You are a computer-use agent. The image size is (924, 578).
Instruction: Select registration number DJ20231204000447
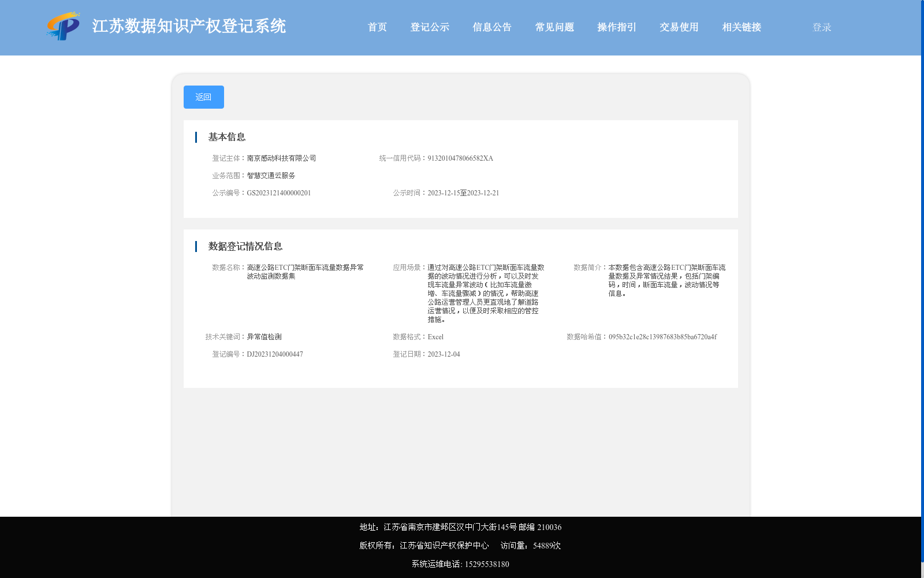pyautogui.click(x=275, y=354)
